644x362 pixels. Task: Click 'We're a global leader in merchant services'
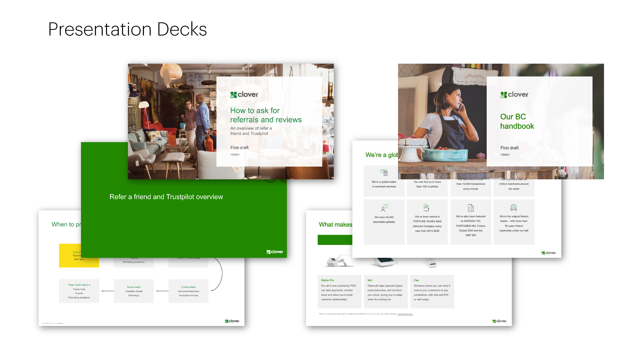pos(384,184)
